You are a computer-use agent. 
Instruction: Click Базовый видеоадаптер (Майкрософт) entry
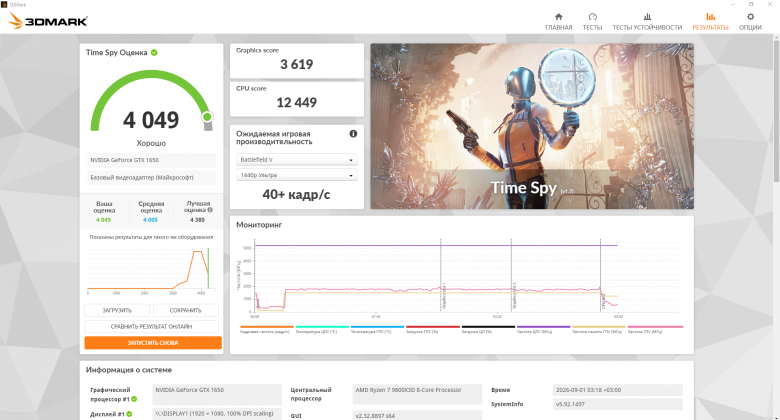click(x=151, y=178)
